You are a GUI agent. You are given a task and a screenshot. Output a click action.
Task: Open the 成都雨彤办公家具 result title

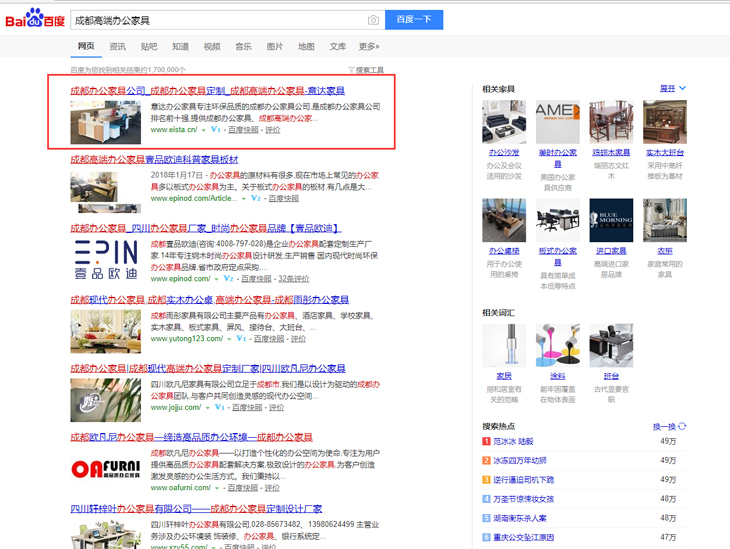(210, 299)
